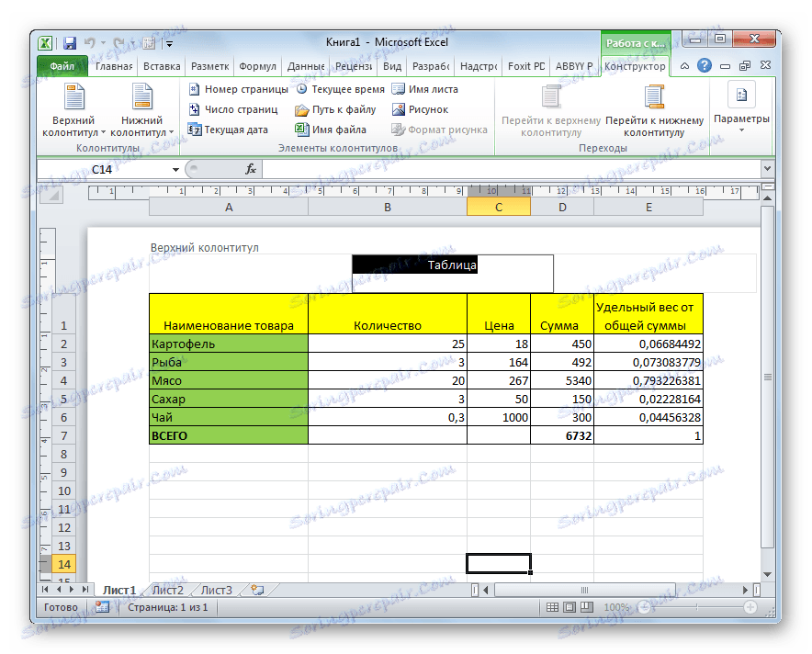This screenshot has width=812, height=654.
Task: Click the zoom slider track
Action: (697, 607)
